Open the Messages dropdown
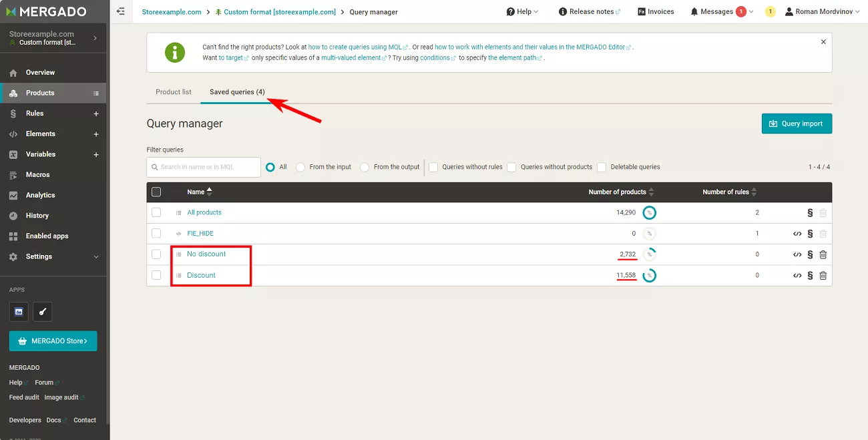 click(722, 11)
